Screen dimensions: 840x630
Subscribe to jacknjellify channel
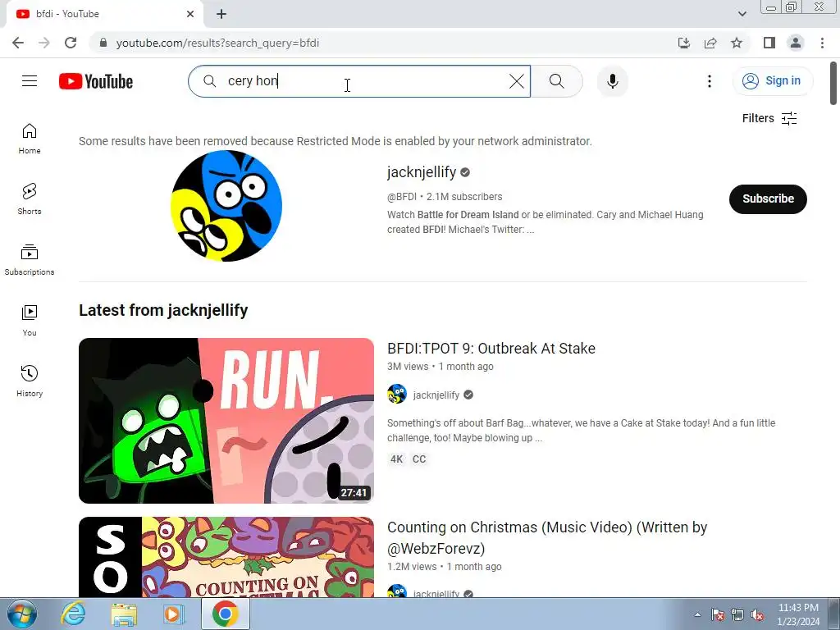768,199
